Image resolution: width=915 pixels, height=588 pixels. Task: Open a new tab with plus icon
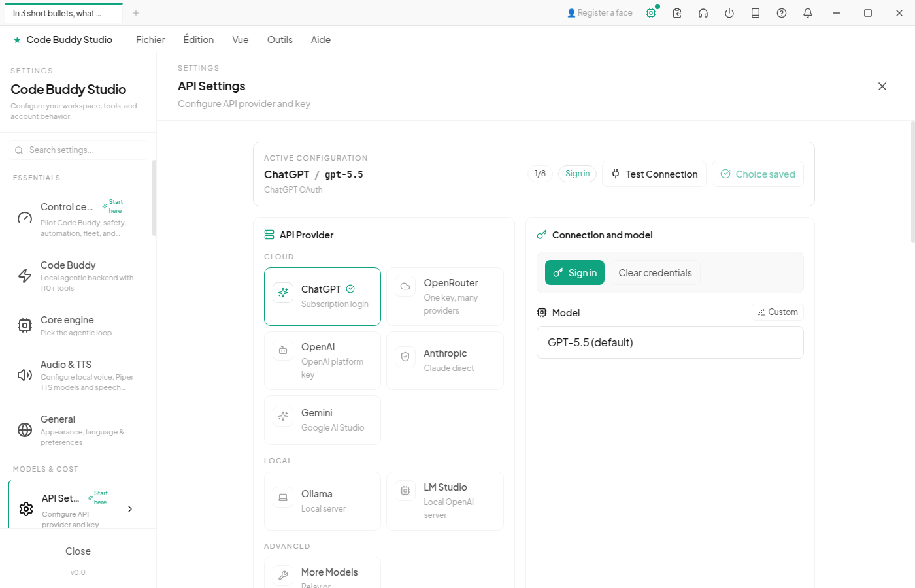(x=136, y=13)
